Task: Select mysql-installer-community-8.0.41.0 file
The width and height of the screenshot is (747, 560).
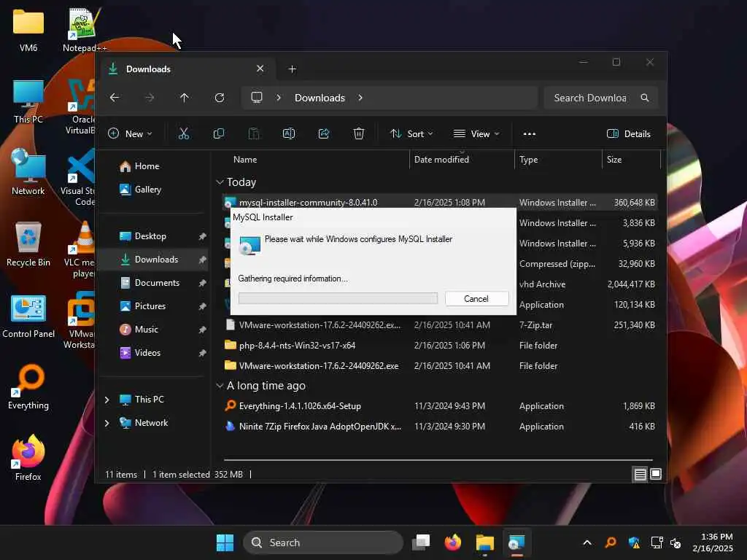Action: (x=440, y=203)
